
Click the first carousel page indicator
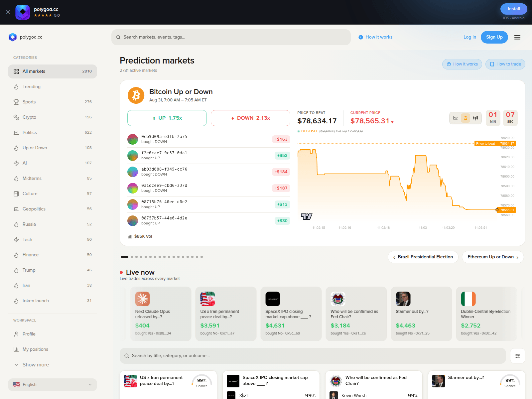[125, 257]
